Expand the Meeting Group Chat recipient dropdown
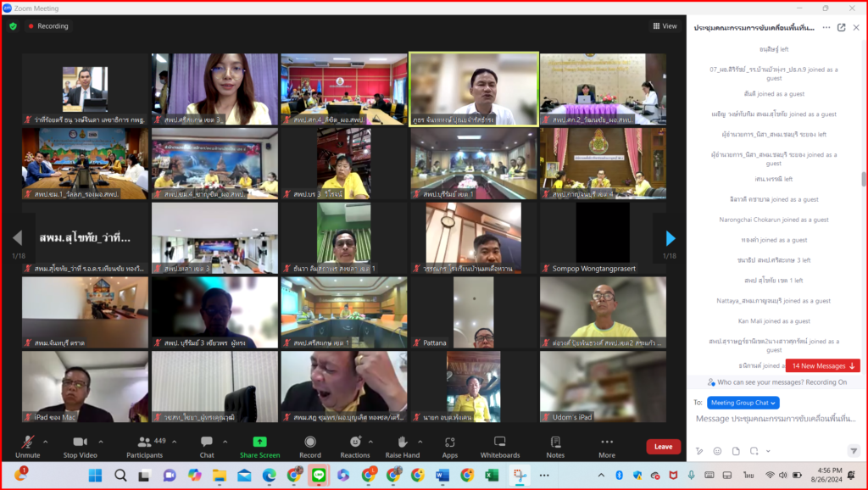This screenshot has height=490, width=868. click(732, 403)
